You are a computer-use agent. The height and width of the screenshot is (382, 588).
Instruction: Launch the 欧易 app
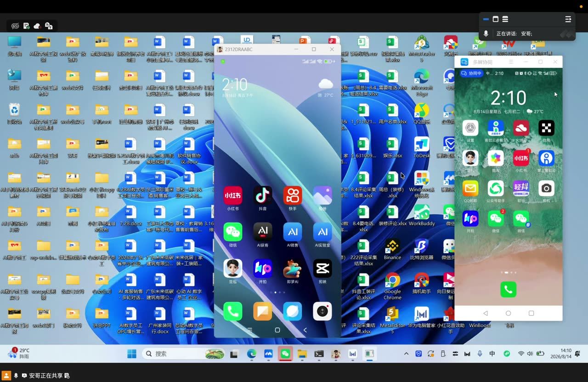(x=546, y=128)
